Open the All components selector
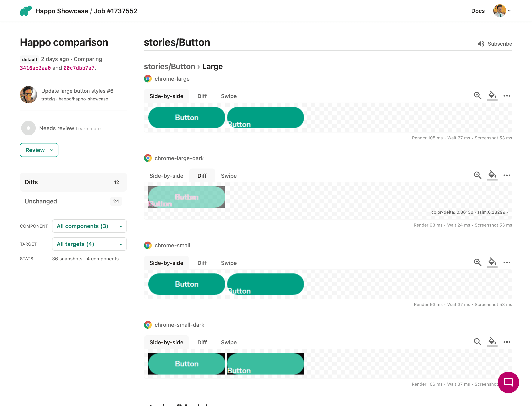The height and width of the screenshot is (406, 532). click(x=89, y=226)
